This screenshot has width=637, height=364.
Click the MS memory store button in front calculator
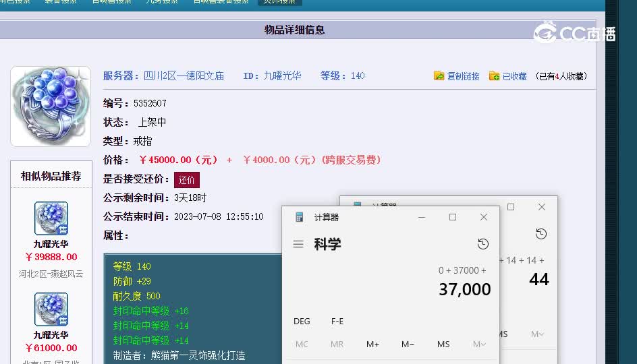(x=443, y=344)
